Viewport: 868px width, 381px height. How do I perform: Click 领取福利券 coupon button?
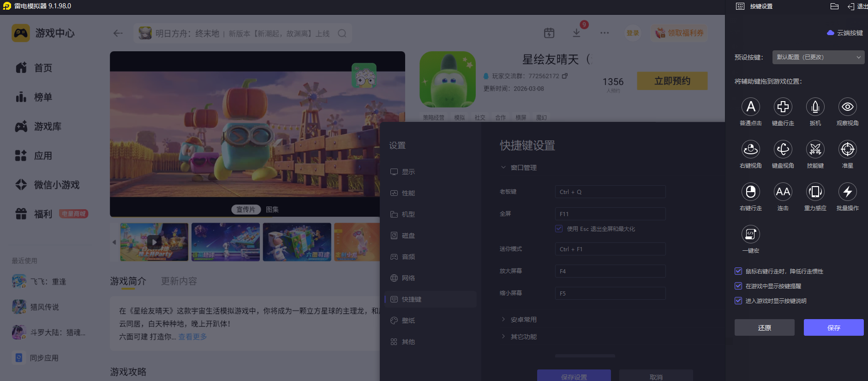coord(680,33)
